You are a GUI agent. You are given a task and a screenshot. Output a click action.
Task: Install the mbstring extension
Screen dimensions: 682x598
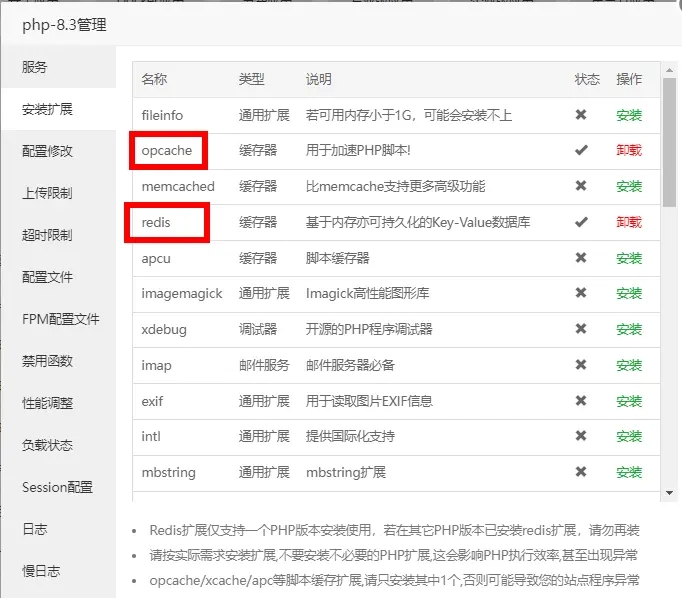coord(629,472)
